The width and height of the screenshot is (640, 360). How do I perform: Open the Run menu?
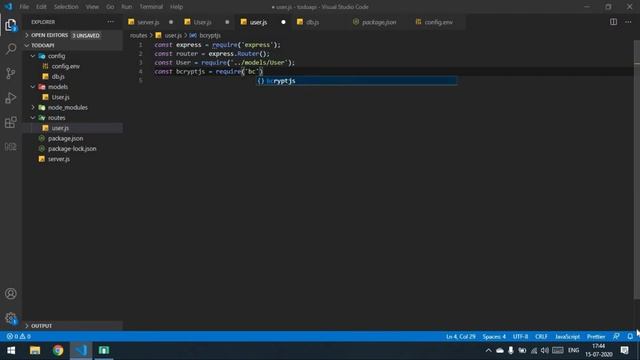(x=127, y=7)
